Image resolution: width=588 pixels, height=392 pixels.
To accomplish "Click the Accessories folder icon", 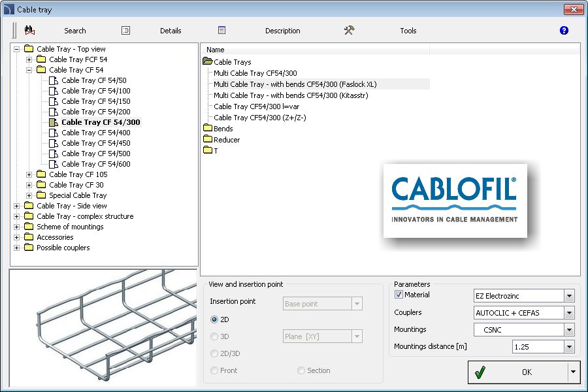I will point(29,237).
